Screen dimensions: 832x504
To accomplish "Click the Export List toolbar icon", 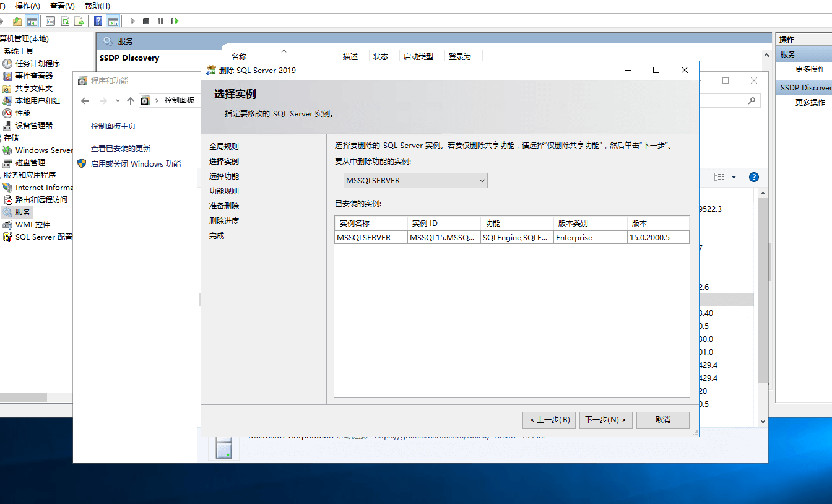I will click(x=79, y=21).
